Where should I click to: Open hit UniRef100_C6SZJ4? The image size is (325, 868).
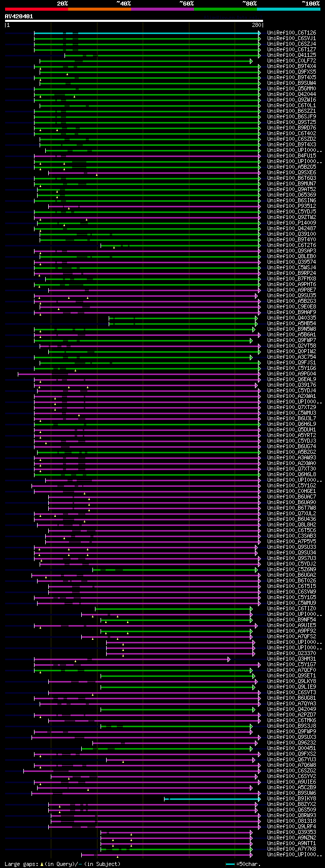(x=291, y=44)
